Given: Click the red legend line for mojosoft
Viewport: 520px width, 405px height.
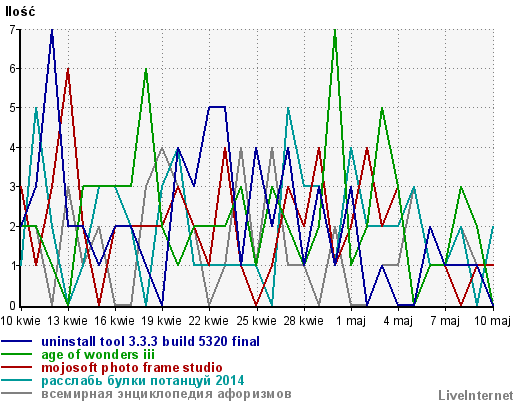Looking at the screenshot, I should click(x=17, y=368).
